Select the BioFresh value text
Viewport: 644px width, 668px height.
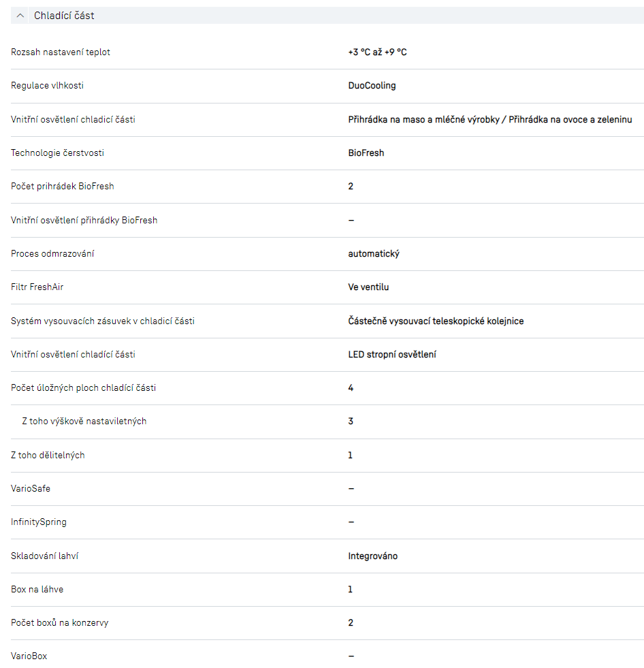tap(366, 153)
